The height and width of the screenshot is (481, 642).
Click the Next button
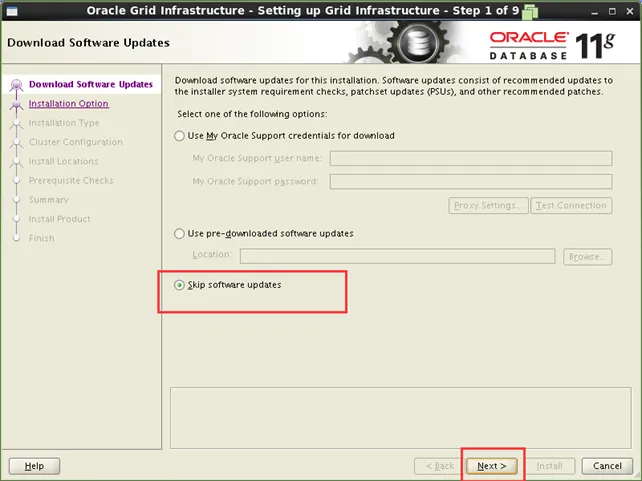[492, 466]
